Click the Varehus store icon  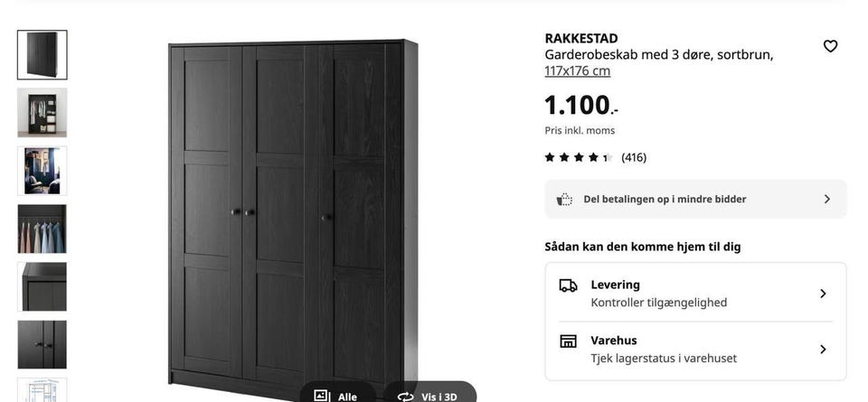[568, 341]
